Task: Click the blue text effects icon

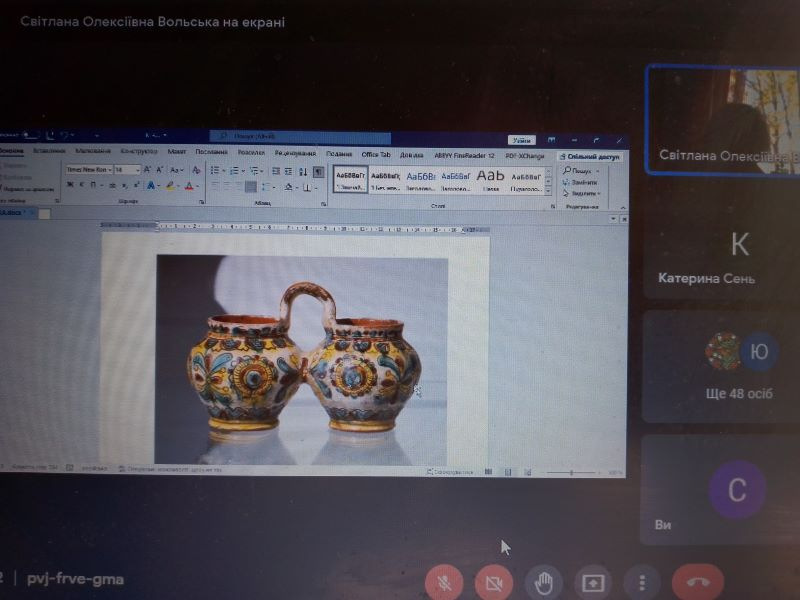Action: pos(151,186)
